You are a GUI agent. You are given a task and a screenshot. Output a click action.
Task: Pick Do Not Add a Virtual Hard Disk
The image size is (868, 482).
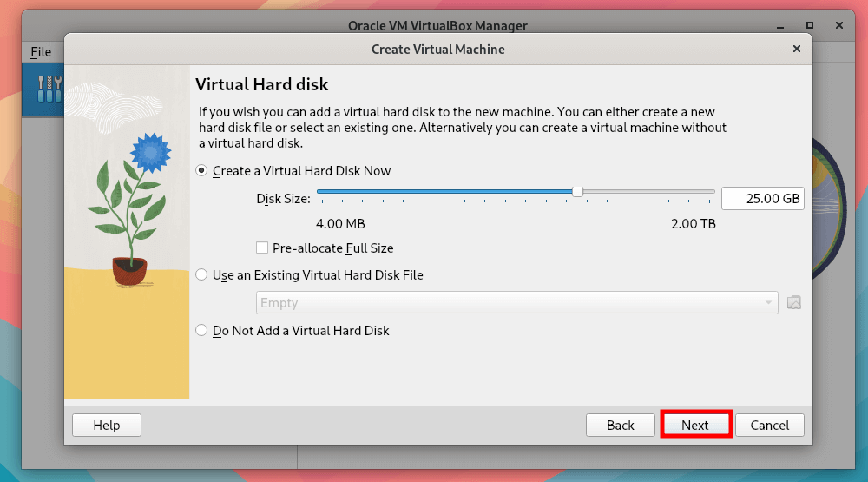[x=202, y=331]
